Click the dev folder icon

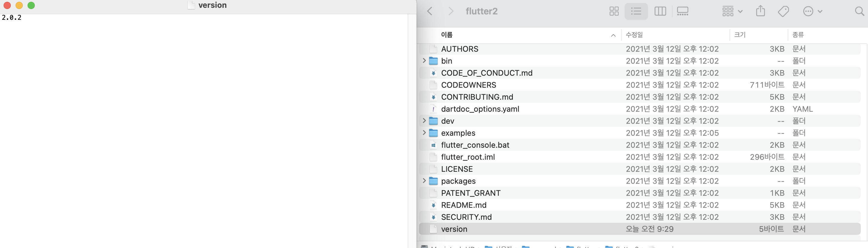(433, 121)
